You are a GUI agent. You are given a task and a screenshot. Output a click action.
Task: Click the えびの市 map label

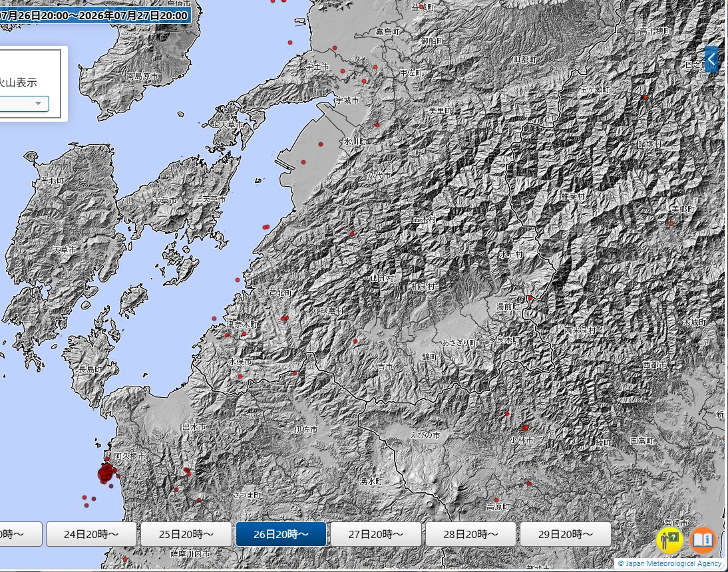(425, 435)
